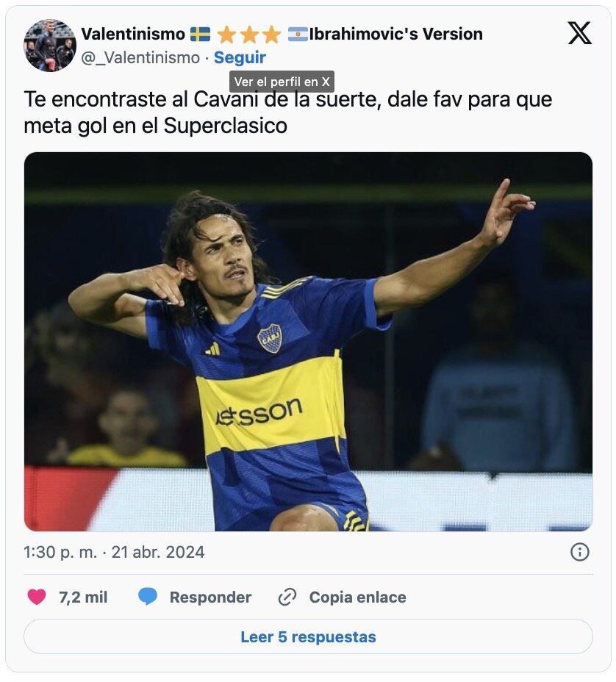Open the tweet info circle icon

579,552
